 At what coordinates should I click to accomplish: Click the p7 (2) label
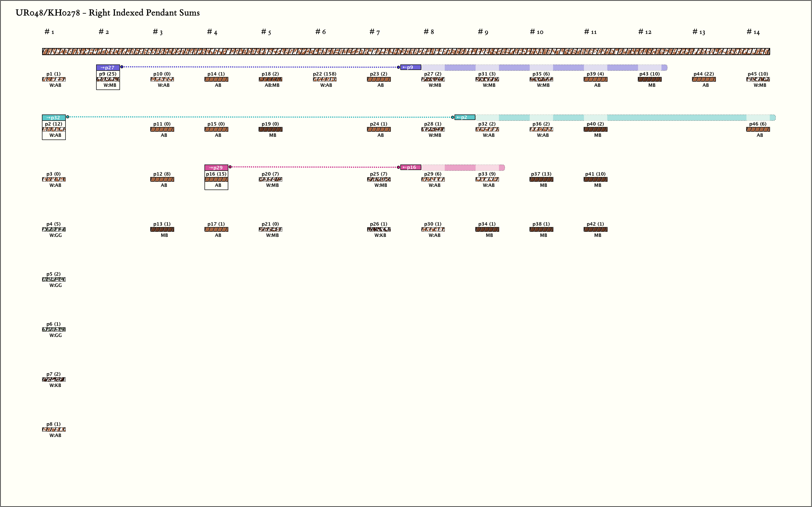[x=54, y=374]
